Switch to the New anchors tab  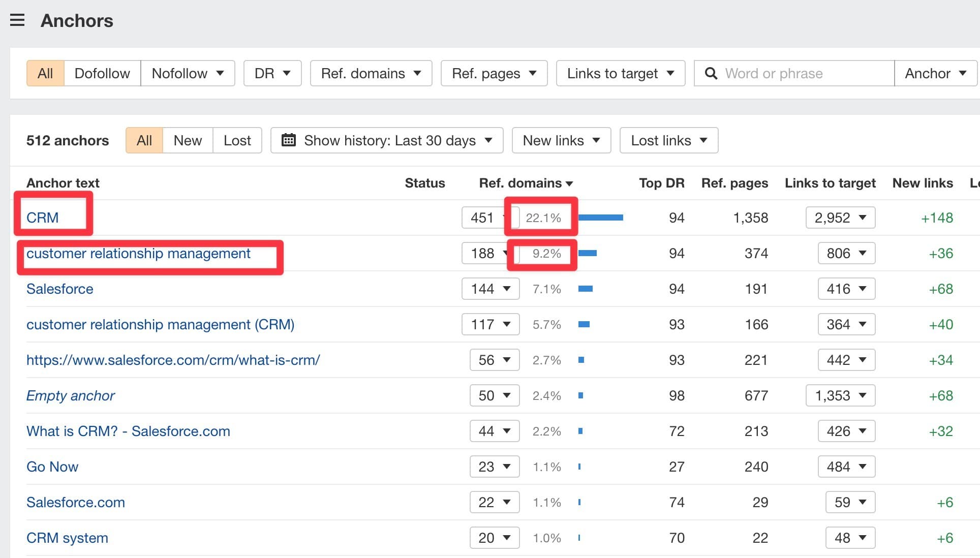click(x=188, y=140)
